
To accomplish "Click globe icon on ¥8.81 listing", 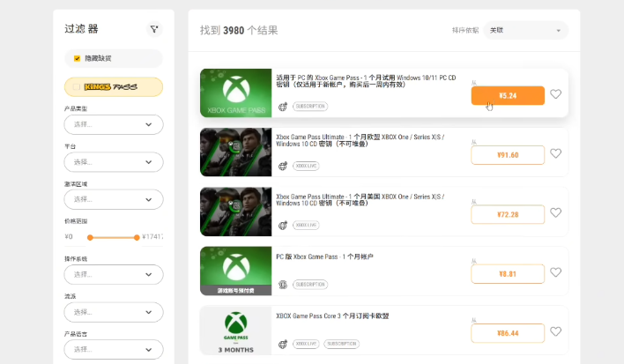I will pos(283,285).
